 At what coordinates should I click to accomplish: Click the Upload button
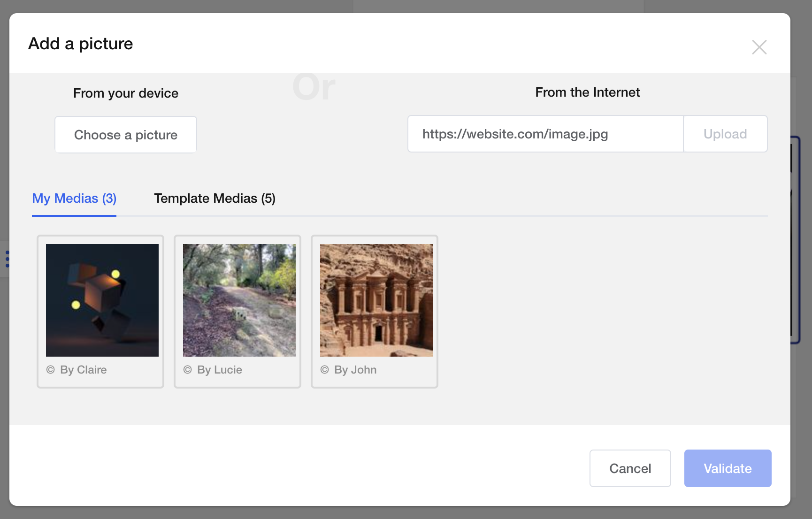(725, 134)
